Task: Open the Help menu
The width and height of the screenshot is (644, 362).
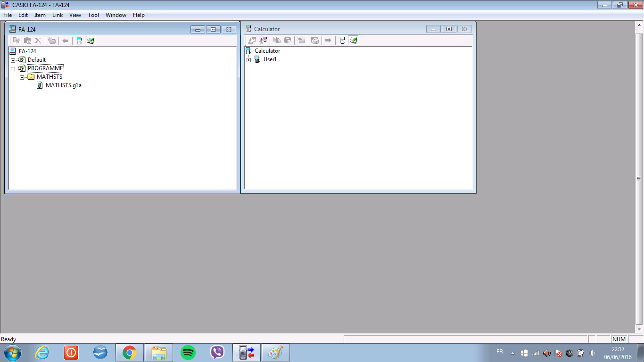Action: coord(139,15)
